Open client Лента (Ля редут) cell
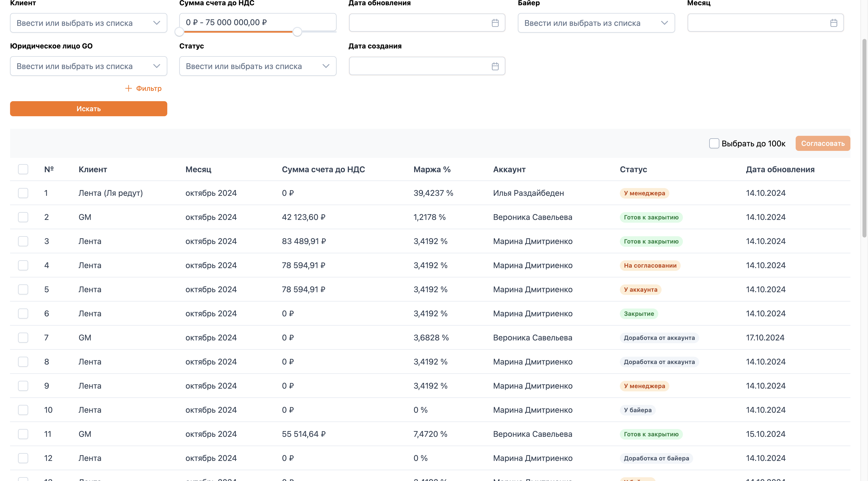Image resolution: width=868 pixels, height=481 pixels. pyautogui.click(x=111, y=193)
